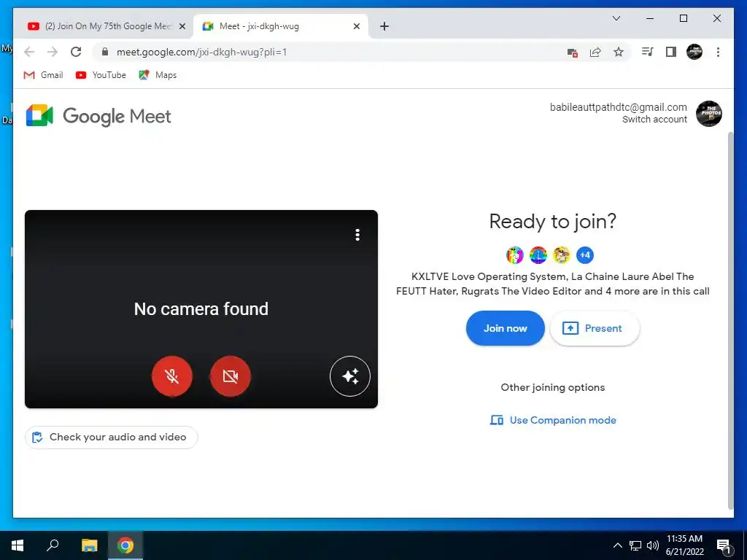Screen dimensions: 747x560
Task: Open visual effects sparkle button
Action: click(350, 376)
